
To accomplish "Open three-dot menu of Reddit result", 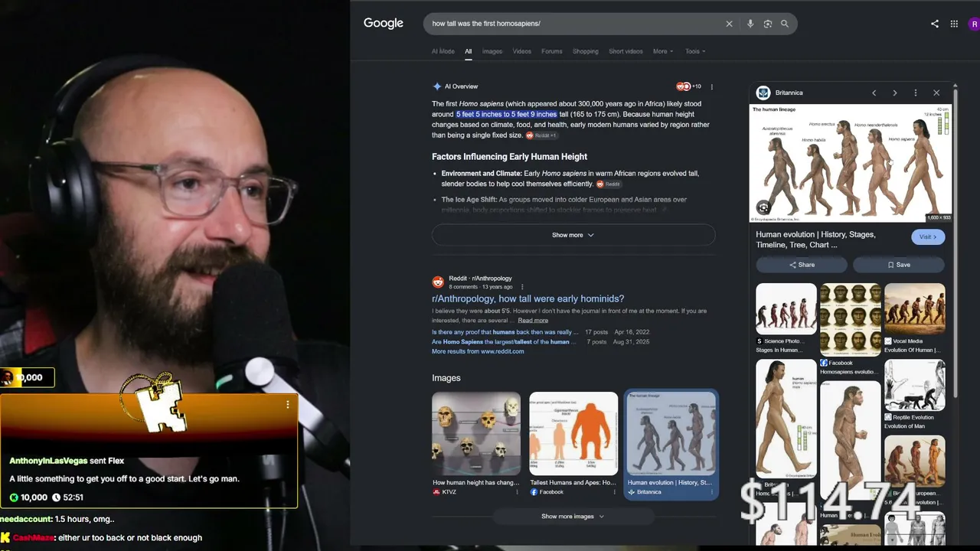I will pyautogui.click(x=522, y=287).
